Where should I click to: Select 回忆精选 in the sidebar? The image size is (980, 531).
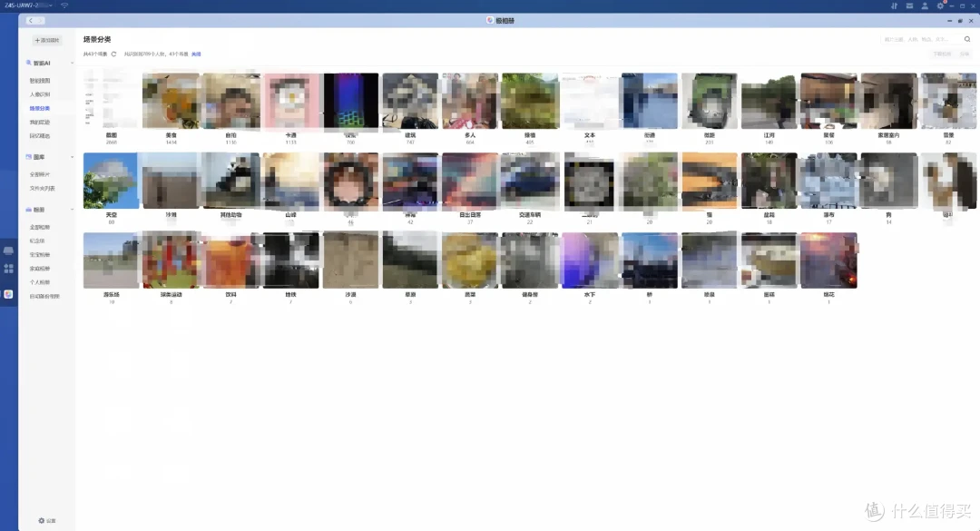[40, 136]
